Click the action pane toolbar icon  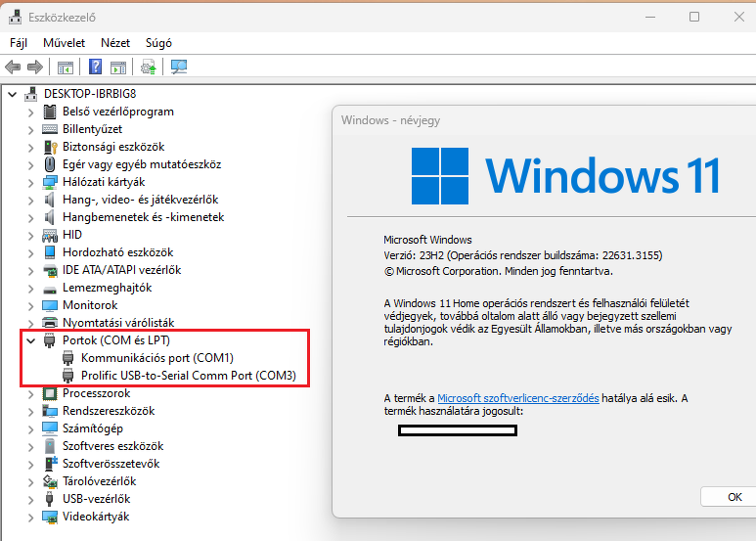click(x=118, y=68)
